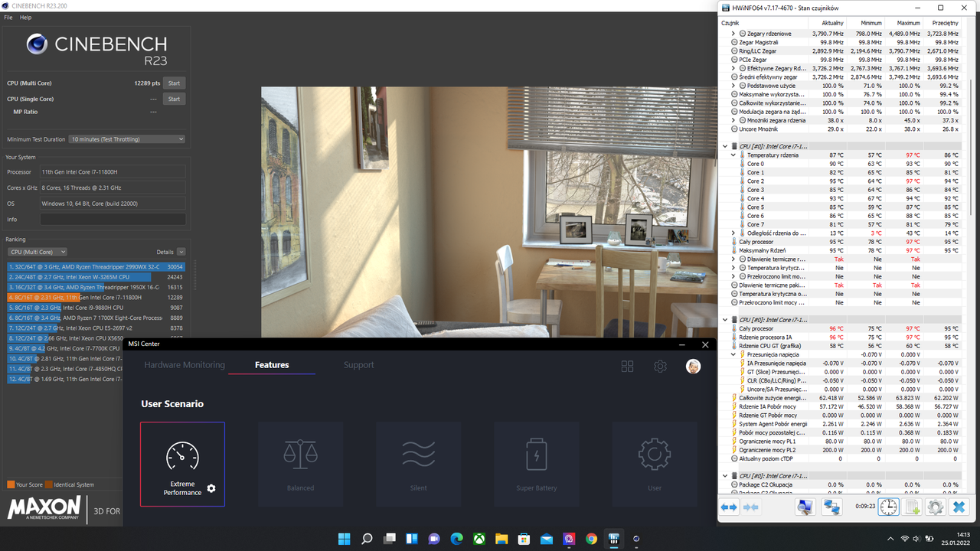
Task: Click MSI Center profile avatar
Action: coord(693,367)
